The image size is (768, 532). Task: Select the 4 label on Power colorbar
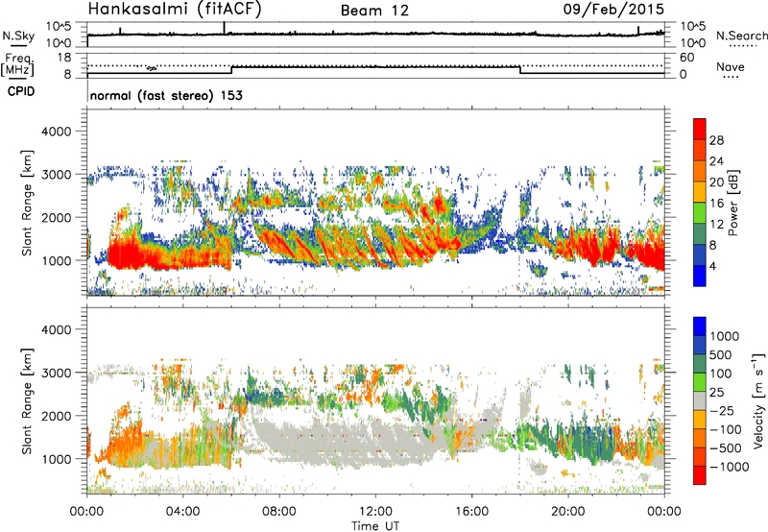713,267
